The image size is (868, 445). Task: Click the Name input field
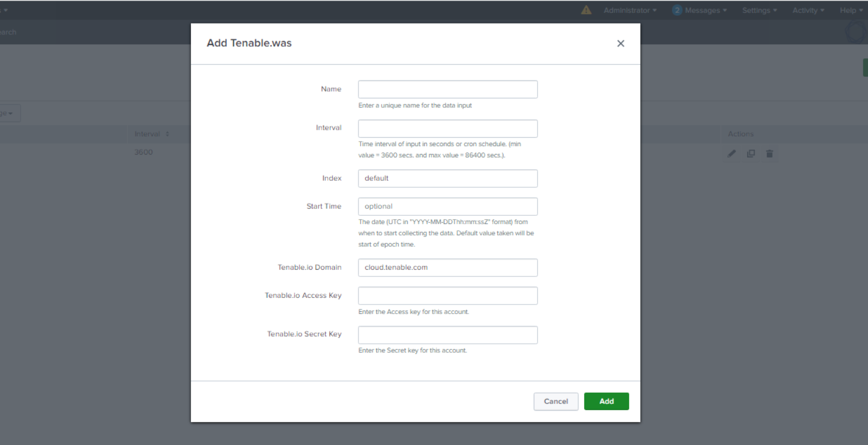[x=448, y=89]
